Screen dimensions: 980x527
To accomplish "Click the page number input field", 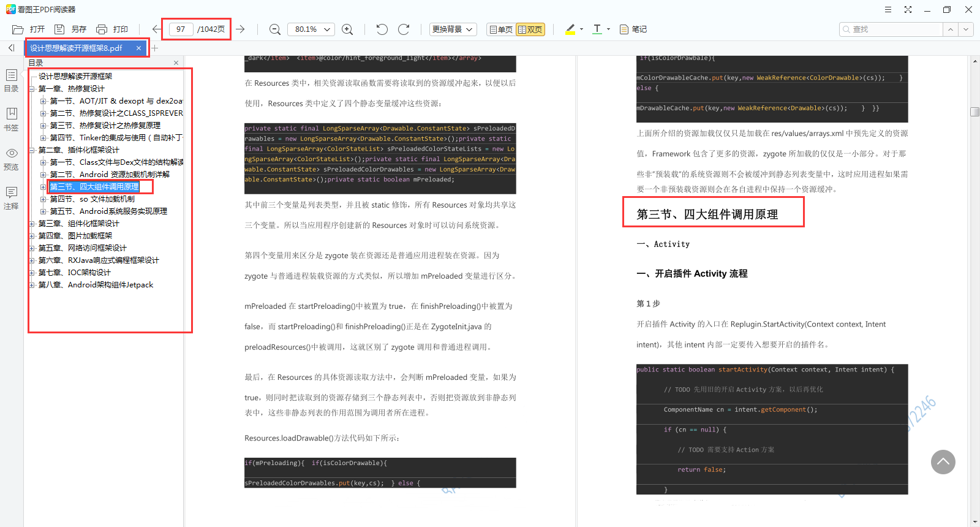I will (x=181, y=29).
